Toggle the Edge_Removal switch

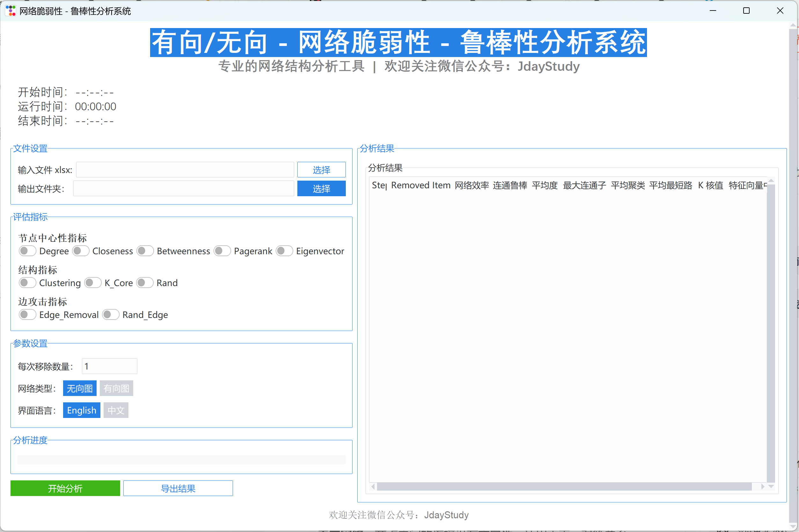[27, 314]
